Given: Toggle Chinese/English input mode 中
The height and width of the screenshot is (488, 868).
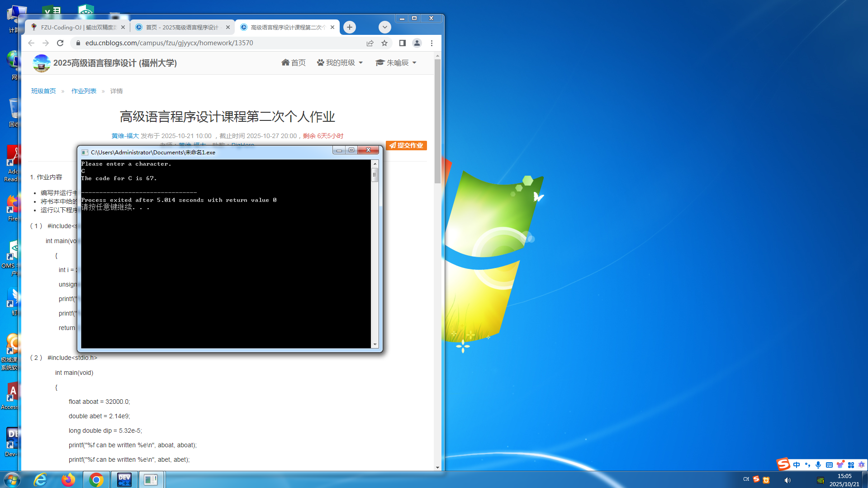Looking at the screenshot, I should pos(797,465).
